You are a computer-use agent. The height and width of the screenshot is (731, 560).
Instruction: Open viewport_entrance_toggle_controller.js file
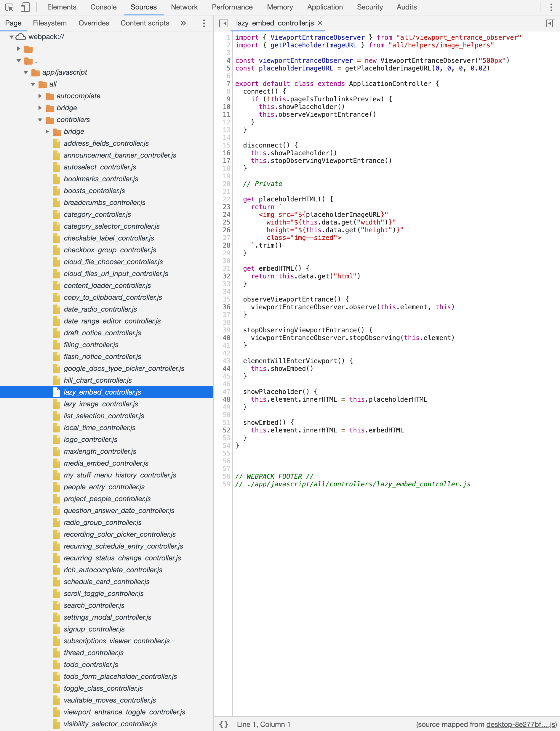click(124, 712)
